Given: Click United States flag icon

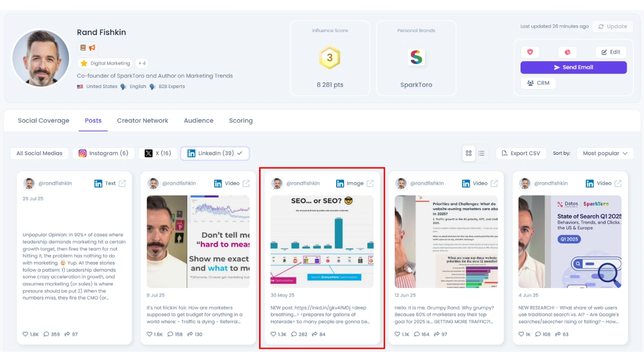Looking at the screenshot, I should 80,86.
